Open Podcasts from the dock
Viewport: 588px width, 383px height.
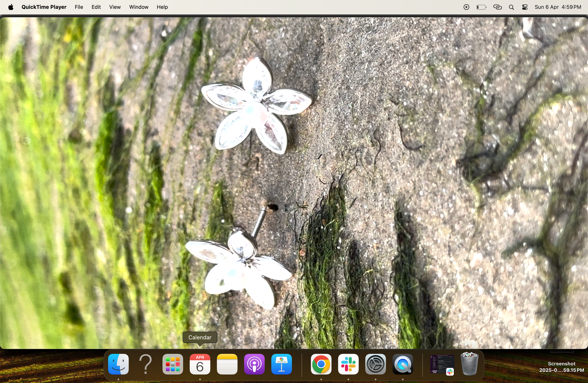[x=254, y=364]
